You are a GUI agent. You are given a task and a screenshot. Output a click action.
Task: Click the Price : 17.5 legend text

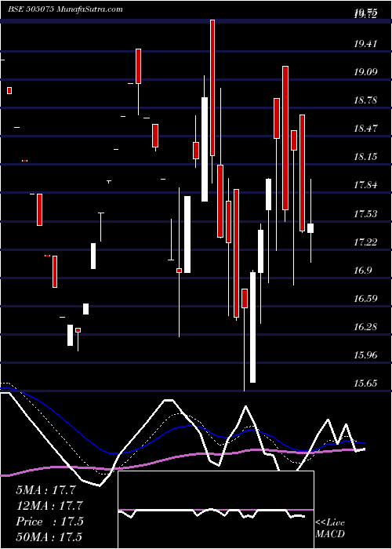[49, 522]
